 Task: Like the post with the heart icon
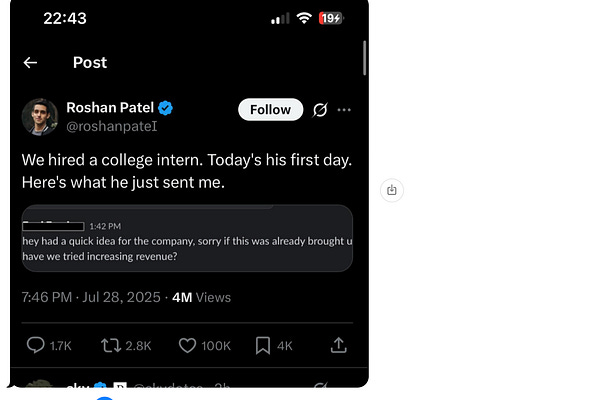(x=187, y=345)
